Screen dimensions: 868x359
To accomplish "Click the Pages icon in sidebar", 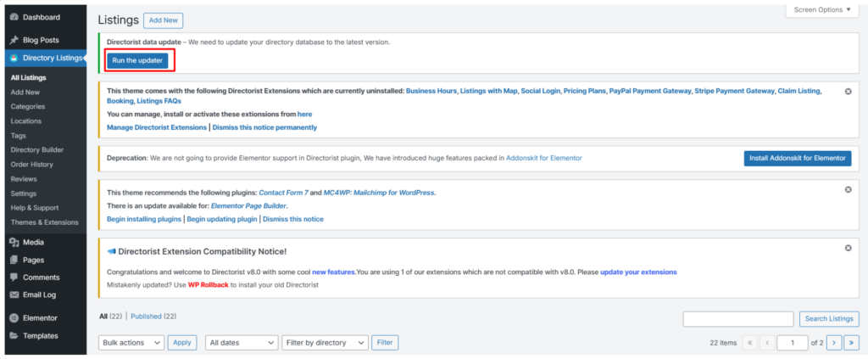I will pos(14,260).
